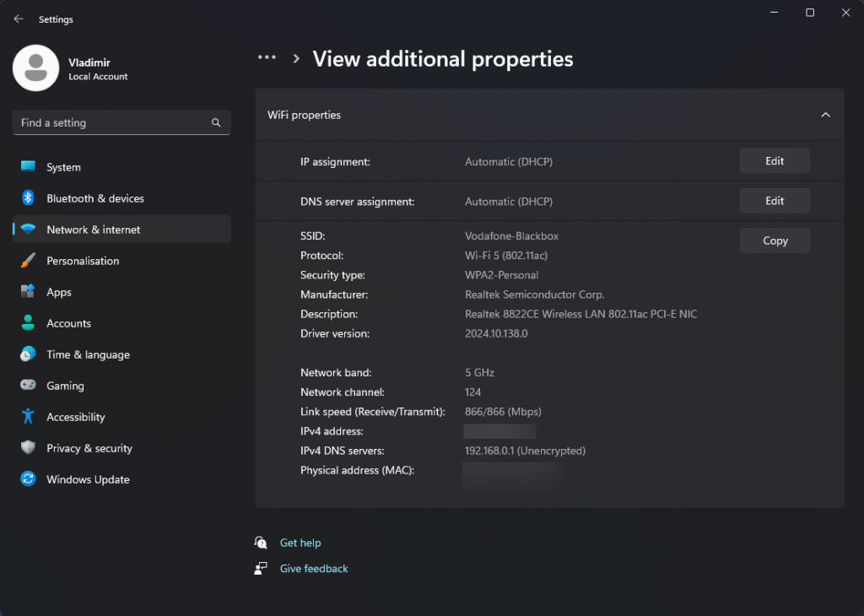Expand the breadcrumb ellipsis menu

[x=267, y=58]
